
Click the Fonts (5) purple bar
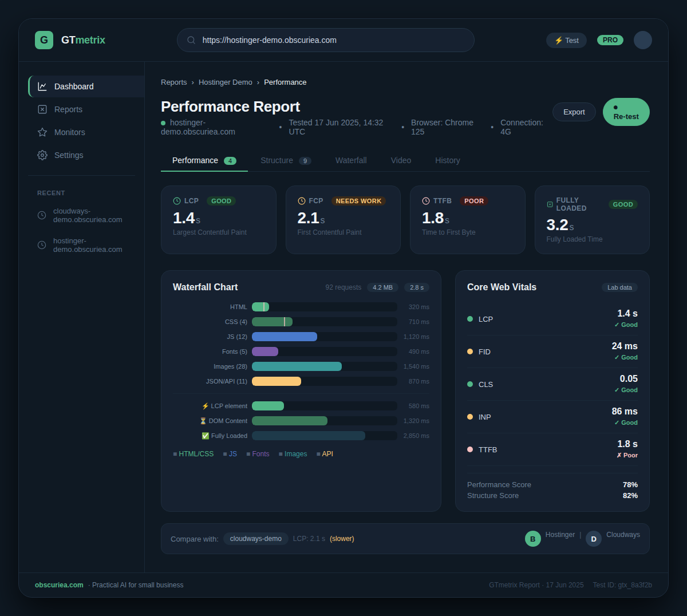tap(265, 352)
